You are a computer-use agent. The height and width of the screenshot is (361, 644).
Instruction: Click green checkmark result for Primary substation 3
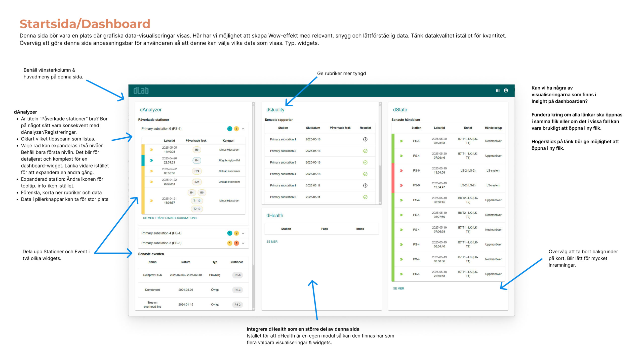coord(365,163)
